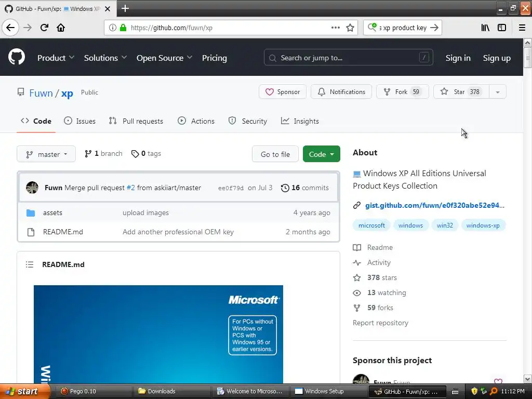532x399 pixels.
Task: Switch to the Security tab
Action: coord(248,121)
